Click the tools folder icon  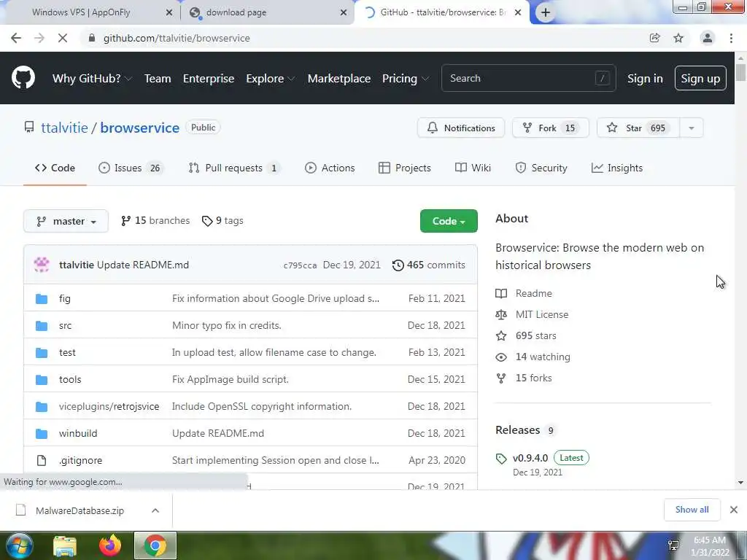click(x=42, y=379)
